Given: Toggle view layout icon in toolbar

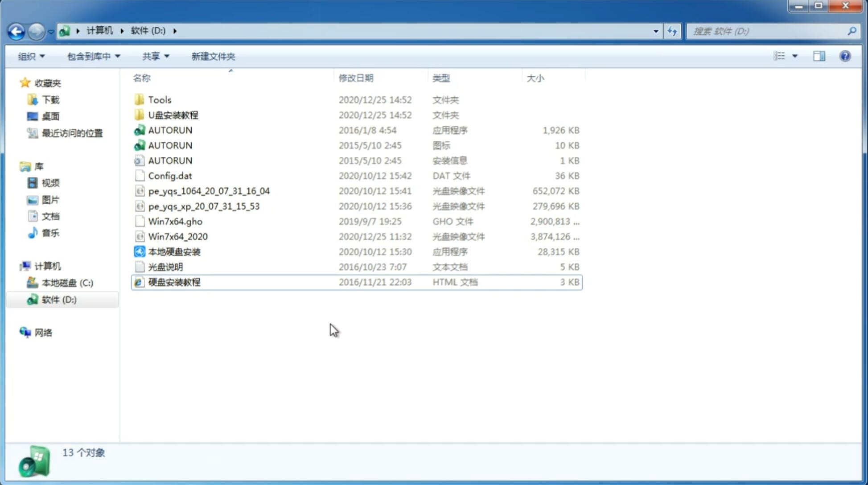Looking at the screenshot, I should [820, 56].
